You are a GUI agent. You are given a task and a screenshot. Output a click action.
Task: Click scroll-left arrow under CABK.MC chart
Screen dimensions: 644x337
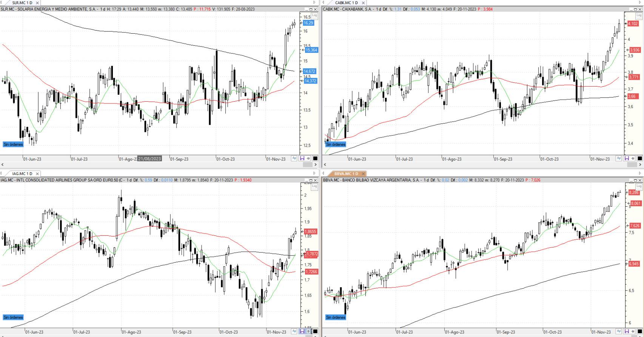pos(325,165)
